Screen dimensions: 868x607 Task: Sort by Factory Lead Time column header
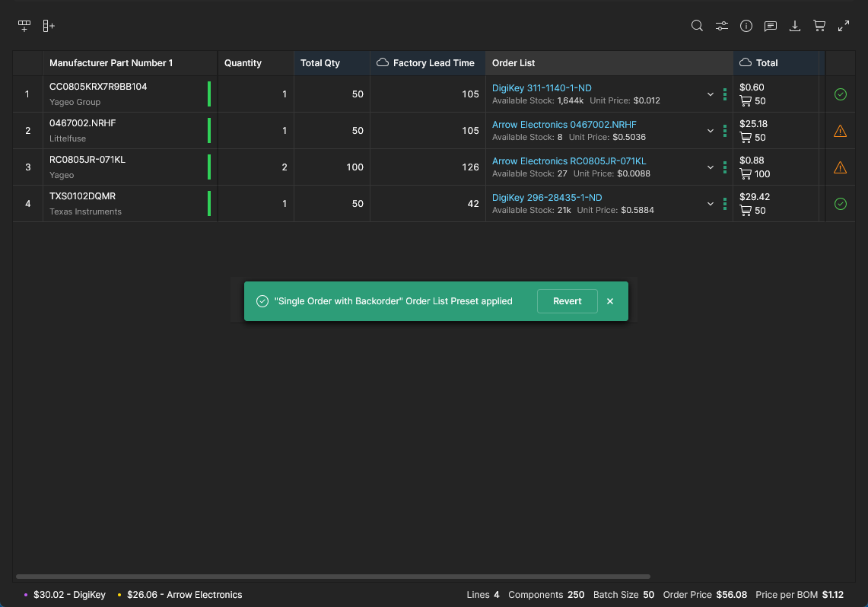click(x=433, y=63)
